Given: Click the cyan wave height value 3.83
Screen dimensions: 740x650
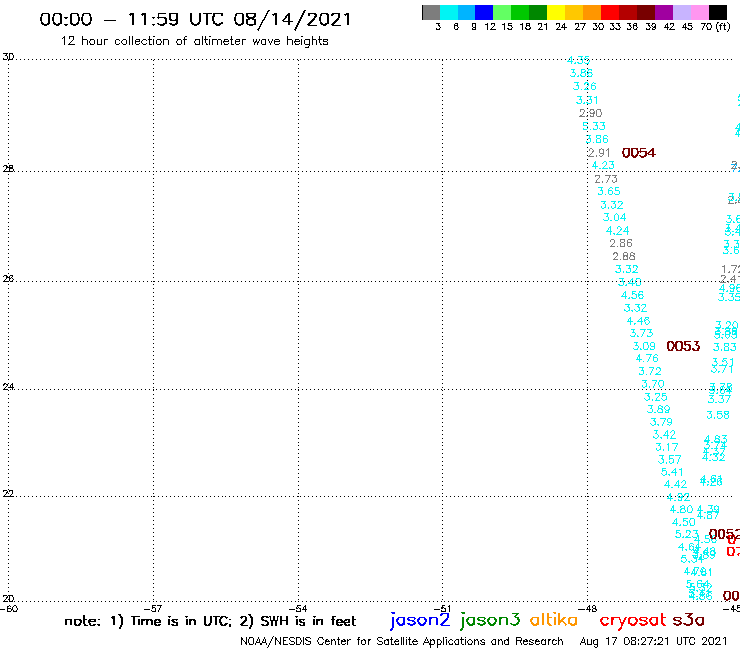Looking at the screenshot, I should [x=725, y=347].
